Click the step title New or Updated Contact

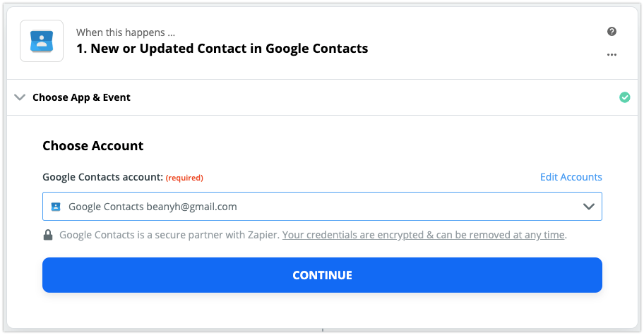point(222,49)
